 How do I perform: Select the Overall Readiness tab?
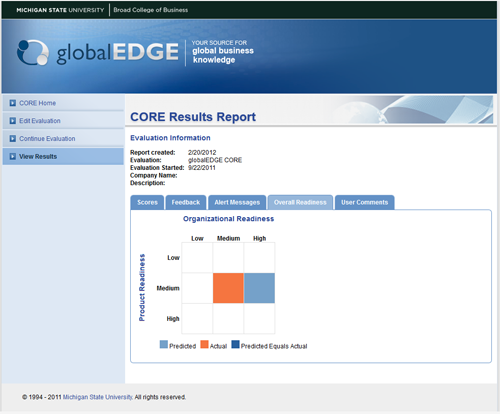pos(300,202)
